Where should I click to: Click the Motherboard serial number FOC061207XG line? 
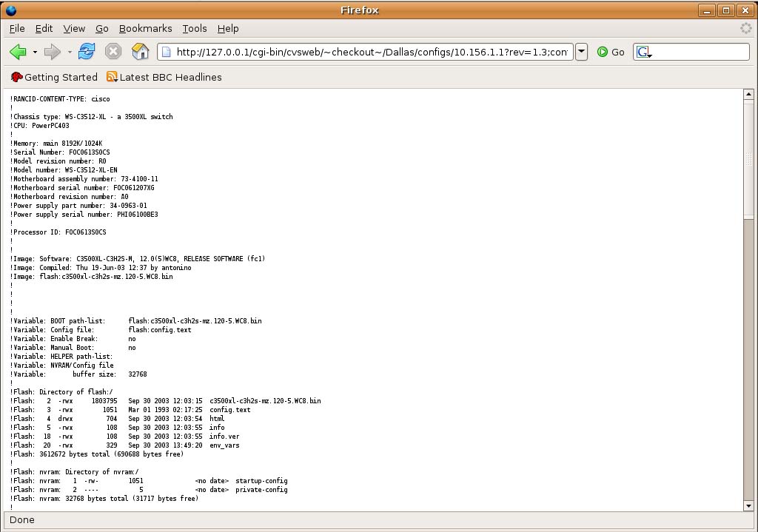pos(82,188)
